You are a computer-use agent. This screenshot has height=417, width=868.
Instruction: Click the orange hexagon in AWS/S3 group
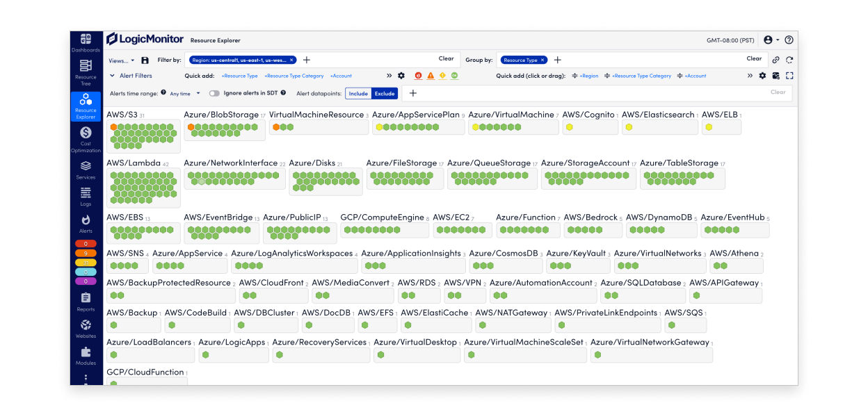tap(113, 127)
